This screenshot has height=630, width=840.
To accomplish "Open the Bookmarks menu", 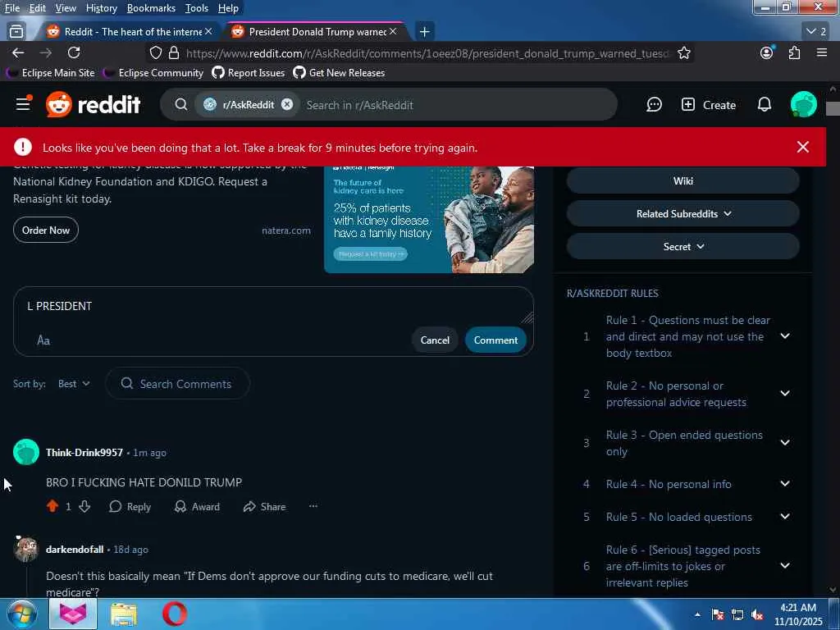I will tap(151, 8).
